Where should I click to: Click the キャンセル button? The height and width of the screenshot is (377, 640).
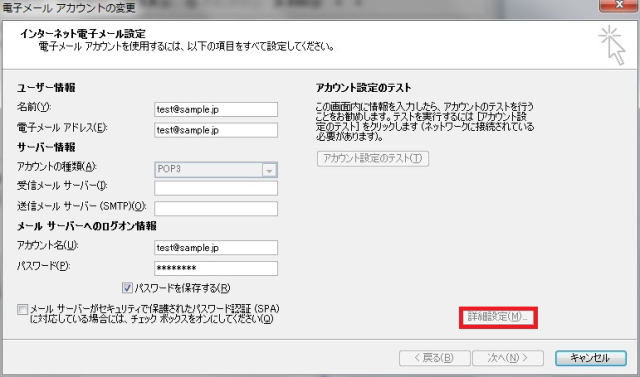[590, 358]
